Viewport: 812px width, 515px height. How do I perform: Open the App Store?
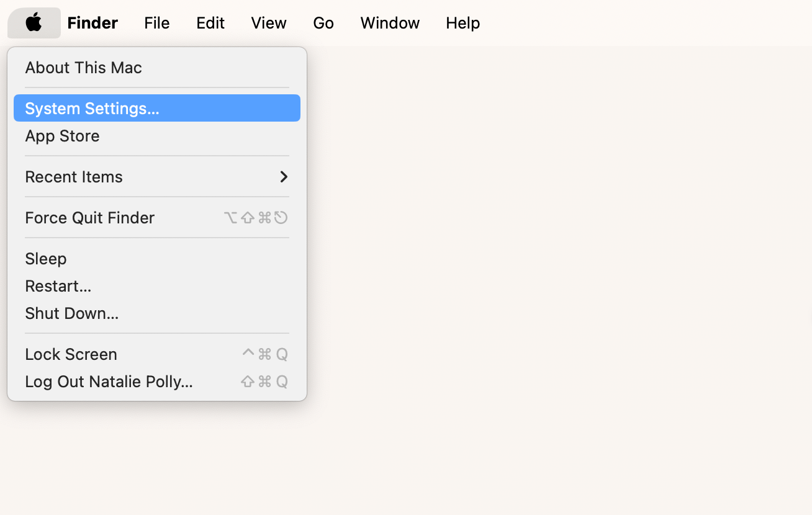[x=62, y=136]
